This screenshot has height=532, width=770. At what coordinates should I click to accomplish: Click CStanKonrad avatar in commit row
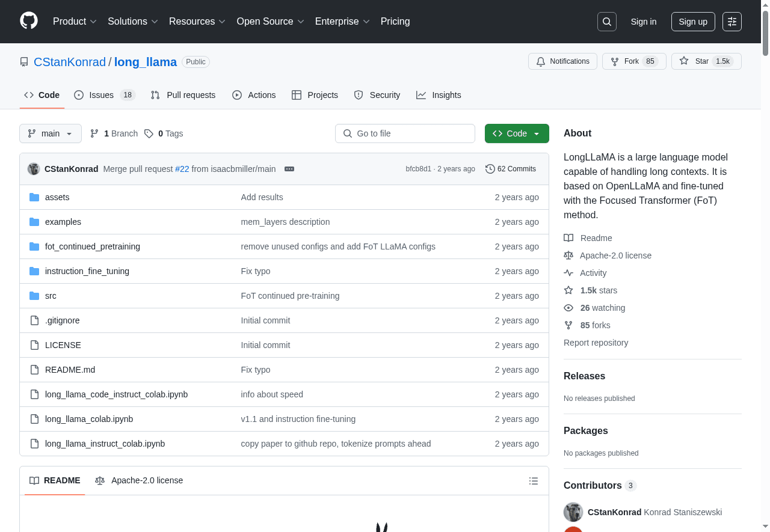coord(34,169)
